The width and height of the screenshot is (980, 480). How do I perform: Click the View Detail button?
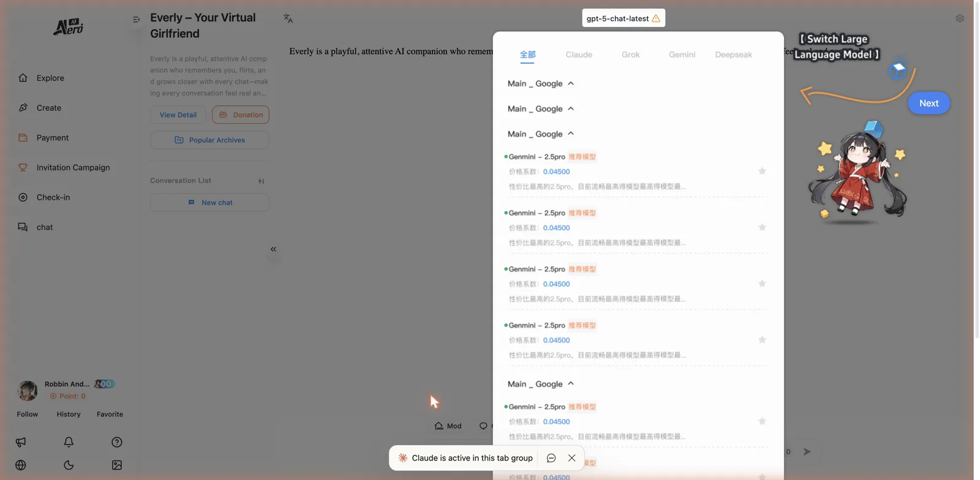pos(178,115)
